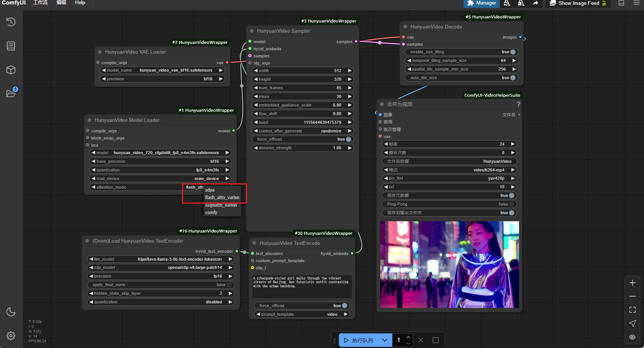Expand the run queue options chevron
The height and width of the screenshot is (348, 644).
[385, 340]
